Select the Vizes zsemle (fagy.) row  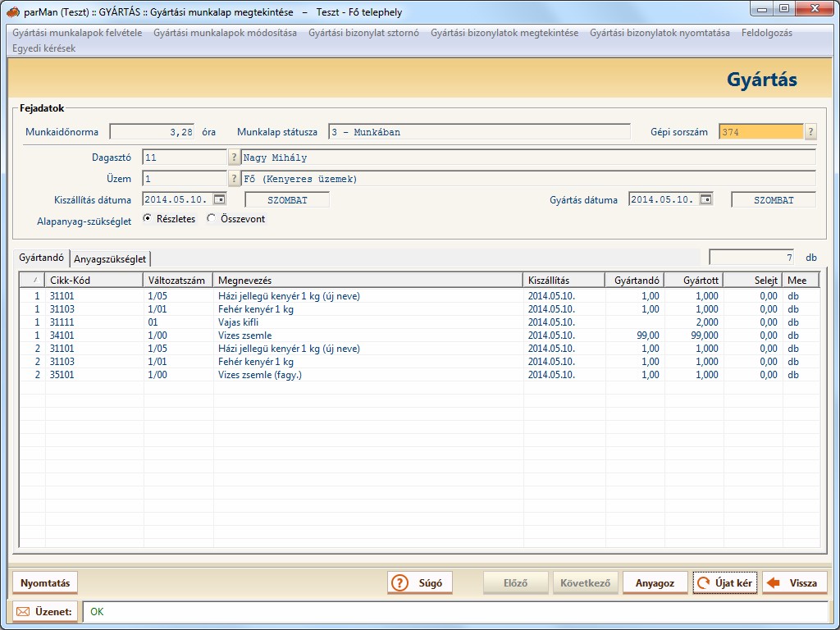[x=419, y=374]
